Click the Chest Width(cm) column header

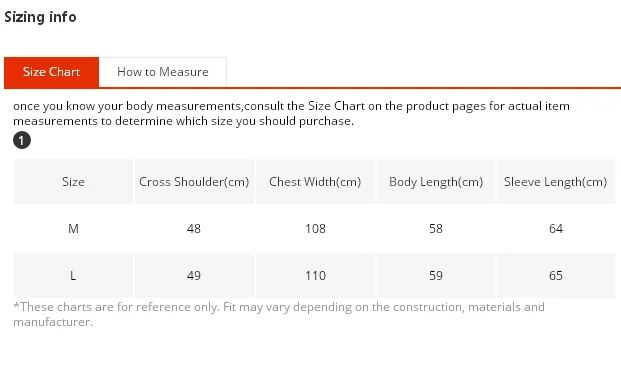pos(315,182)
